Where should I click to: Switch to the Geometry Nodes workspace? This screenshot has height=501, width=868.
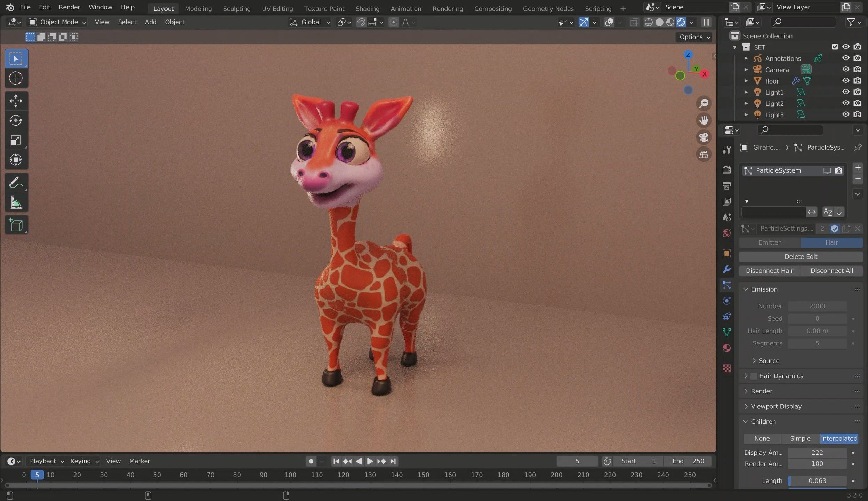548,8
